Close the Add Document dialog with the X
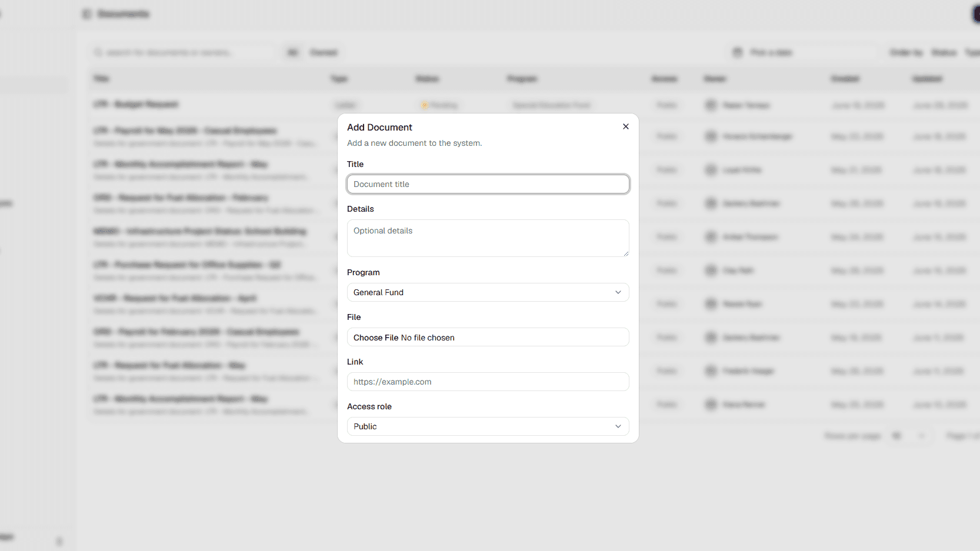Viewport: 980px width, 551px height. pos(626,126)
